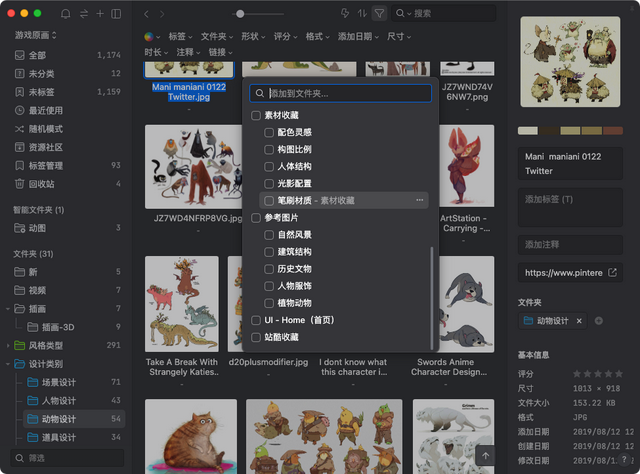640x474 pixels.
Task: Open the 道具设计 folder
Action: 73,437
